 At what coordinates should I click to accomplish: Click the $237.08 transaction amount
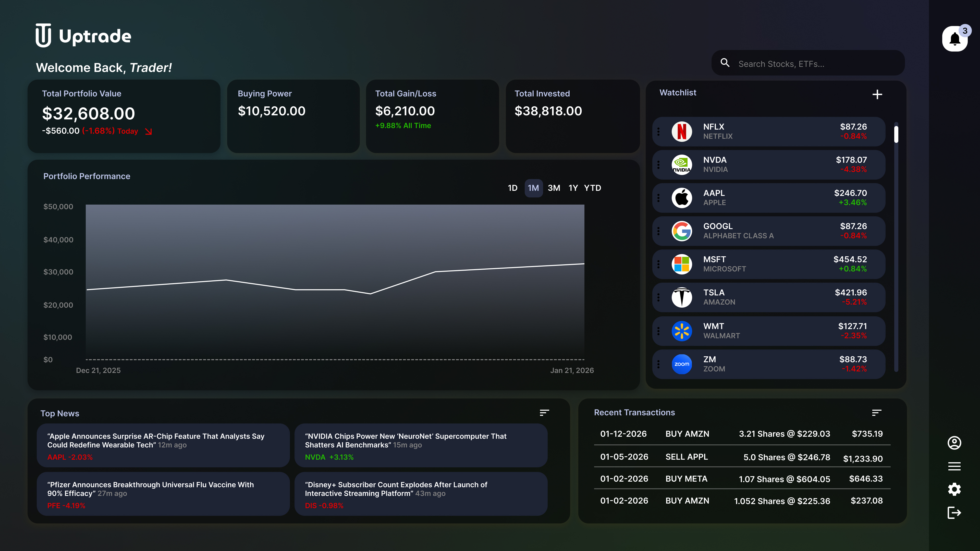(867, 501)
